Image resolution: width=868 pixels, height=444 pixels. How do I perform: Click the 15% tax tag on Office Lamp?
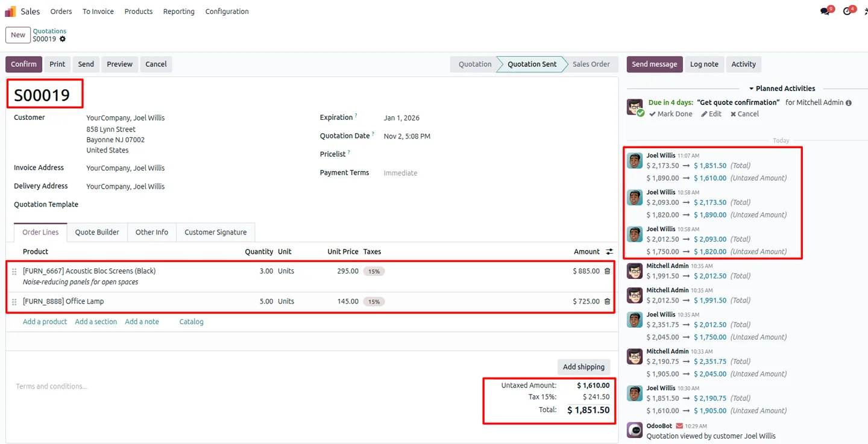point(374,302)
